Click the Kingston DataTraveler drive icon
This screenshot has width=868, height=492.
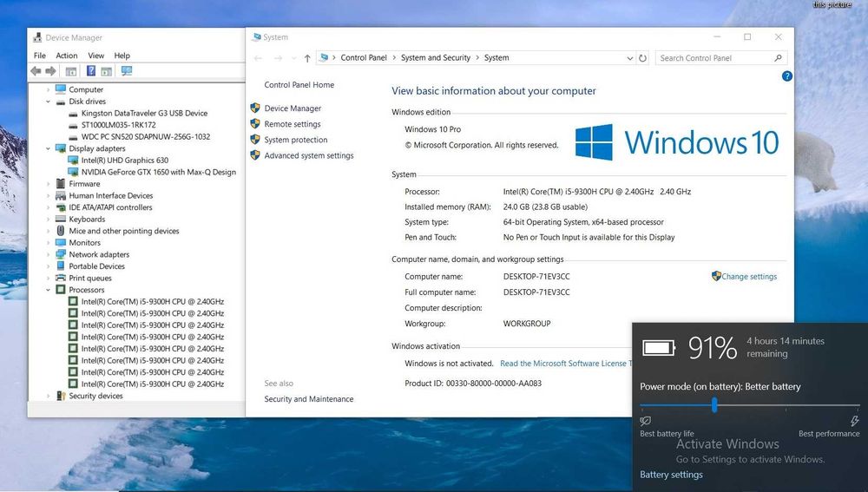click(73, 114)
